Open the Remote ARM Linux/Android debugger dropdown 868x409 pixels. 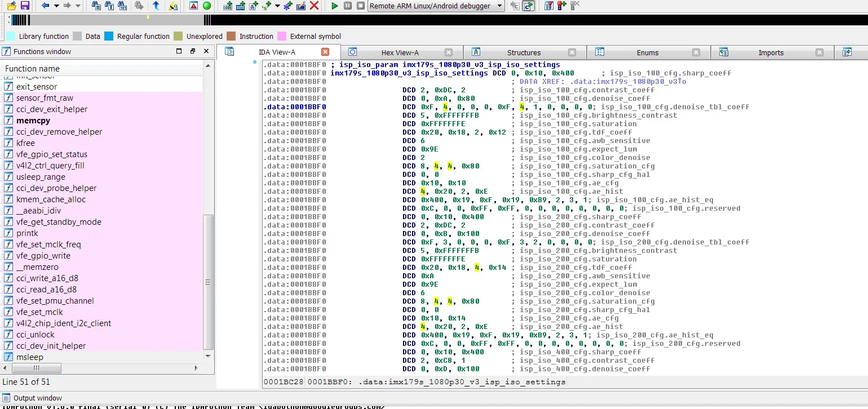[x=436, y=6]
